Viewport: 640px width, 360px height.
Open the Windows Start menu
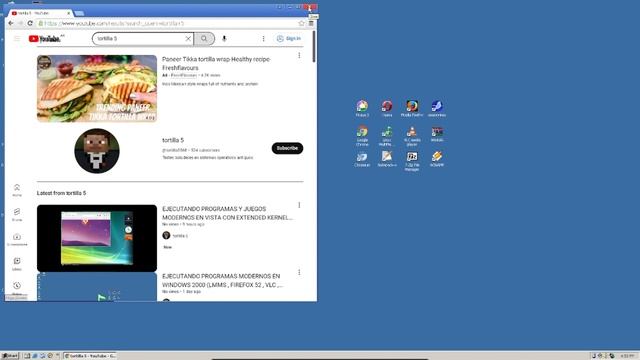pyautogui.click(x=10, y=356)
